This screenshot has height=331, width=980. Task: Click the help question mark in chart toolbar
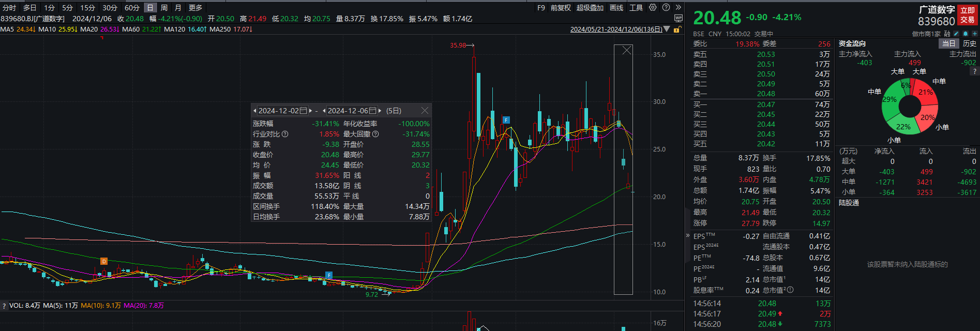pos(666,8)
